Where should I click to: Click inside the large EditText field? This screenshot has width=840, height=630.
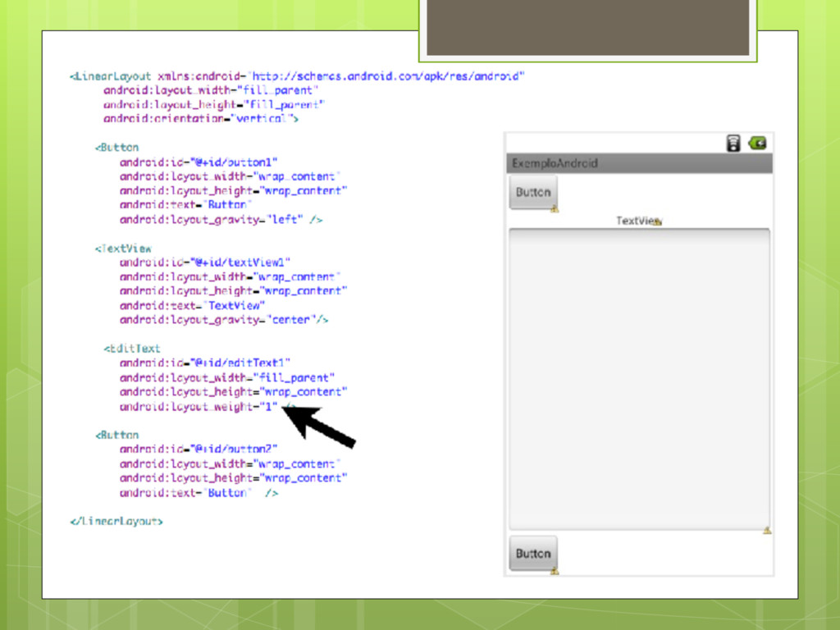click(x=639, y=379)
